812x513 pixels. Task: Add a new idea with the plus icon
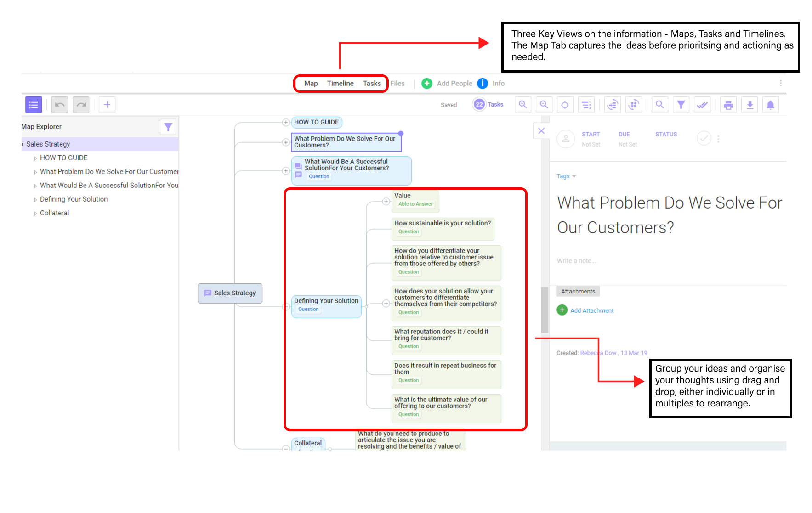click(107, 105)
